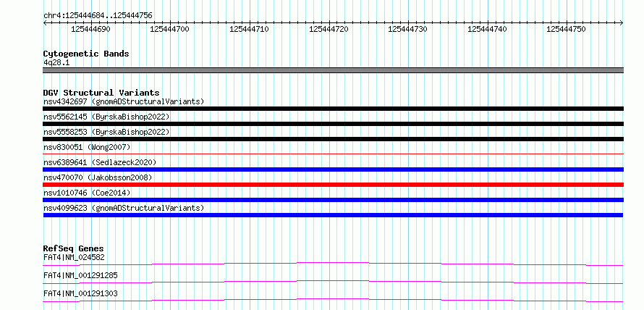Click the black bar under nsv5562145
The width and height of the screenshot is (644, 310).
[x=333, y=124]
